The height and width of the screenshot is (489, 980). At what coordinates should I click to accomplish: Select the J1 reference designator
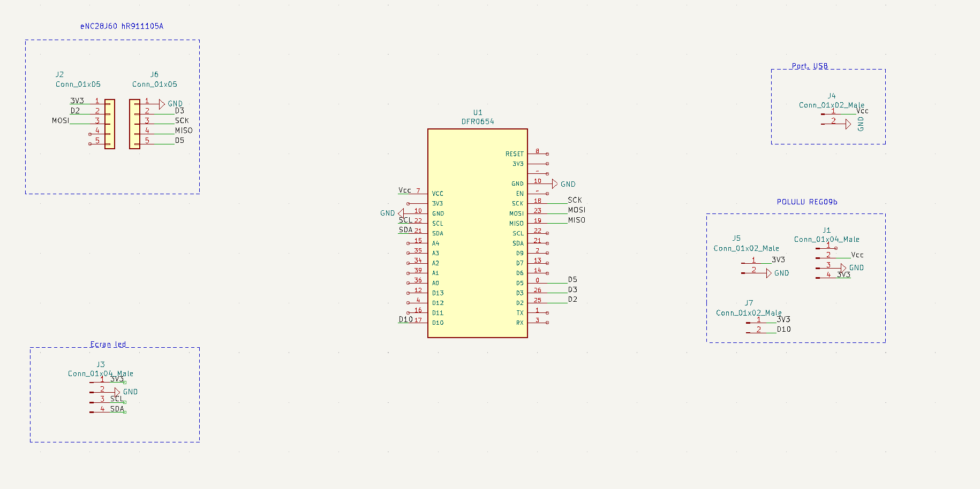(827, 230)
